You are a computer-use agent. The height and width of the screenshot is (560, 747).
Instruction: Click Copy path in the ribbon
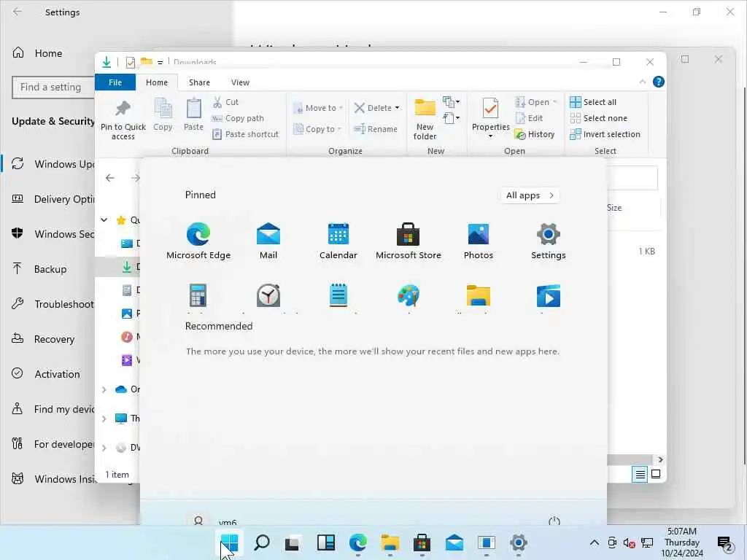coord(238,118)
